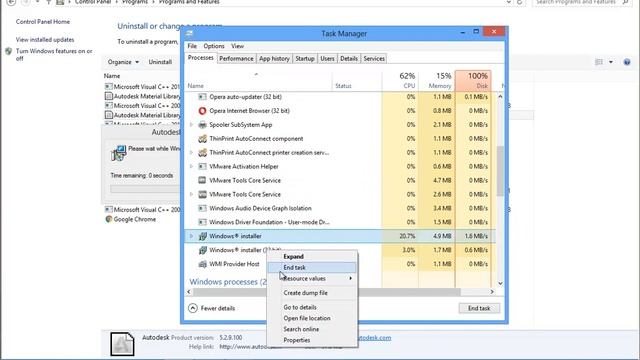Click the Google Chrome icon in Programs list
The height and width of the screenshot is (360, 640).
click(x=109, y=219)
